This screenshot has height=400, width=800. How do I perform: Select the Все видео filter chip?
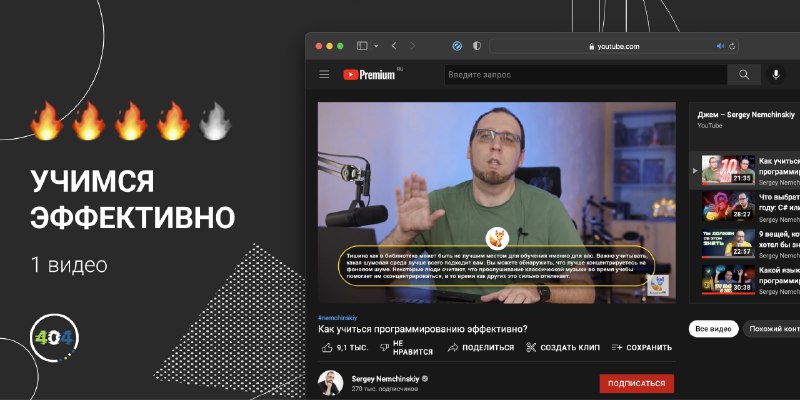(713, 329)
